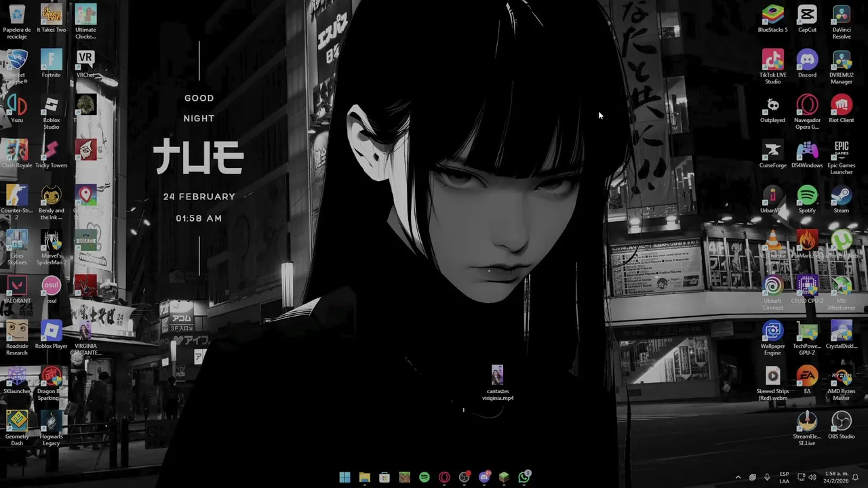Click the microphone tray icon

(x=767, y=477)
